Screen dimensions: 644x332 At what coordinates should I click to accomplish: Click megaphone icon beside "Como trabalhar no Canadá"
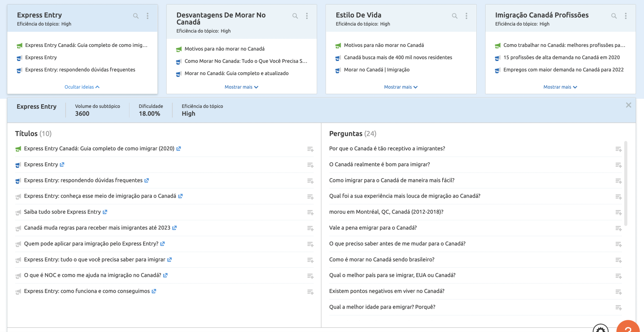point(498,45)
